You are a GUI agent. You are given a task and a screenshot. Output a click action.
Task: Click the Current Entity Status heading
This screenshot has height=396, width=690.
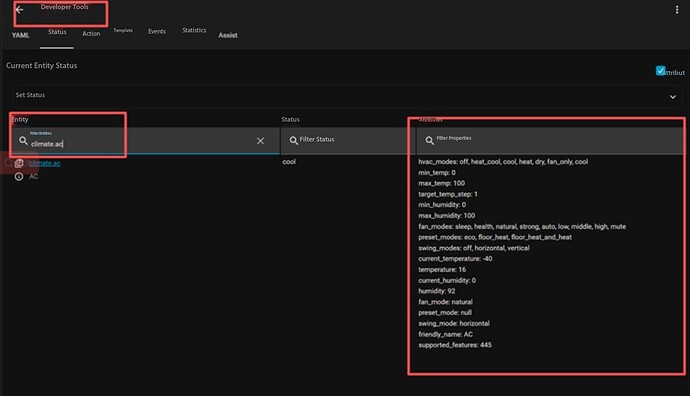pyautogui.click(x=41, y=66)
